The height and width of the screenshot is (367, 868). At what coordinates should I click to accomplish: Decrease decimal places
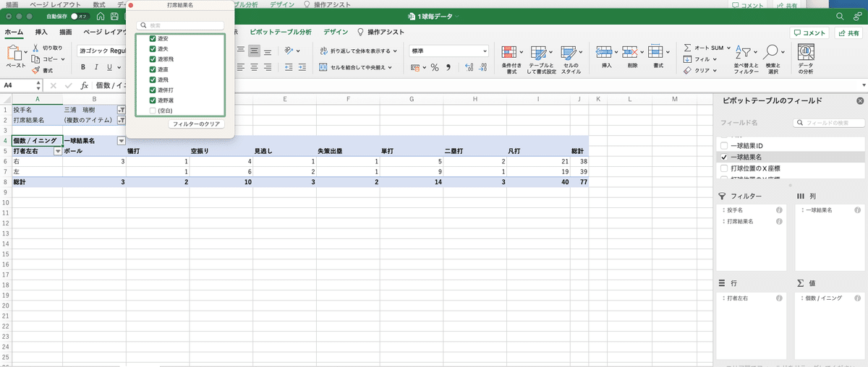[484, 67]
